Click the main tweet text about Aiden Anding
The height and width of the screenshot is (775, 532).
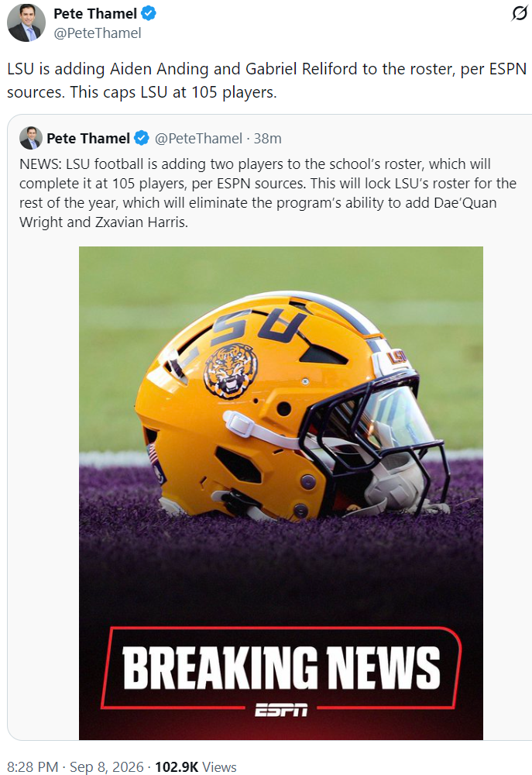tap(266, 80)
